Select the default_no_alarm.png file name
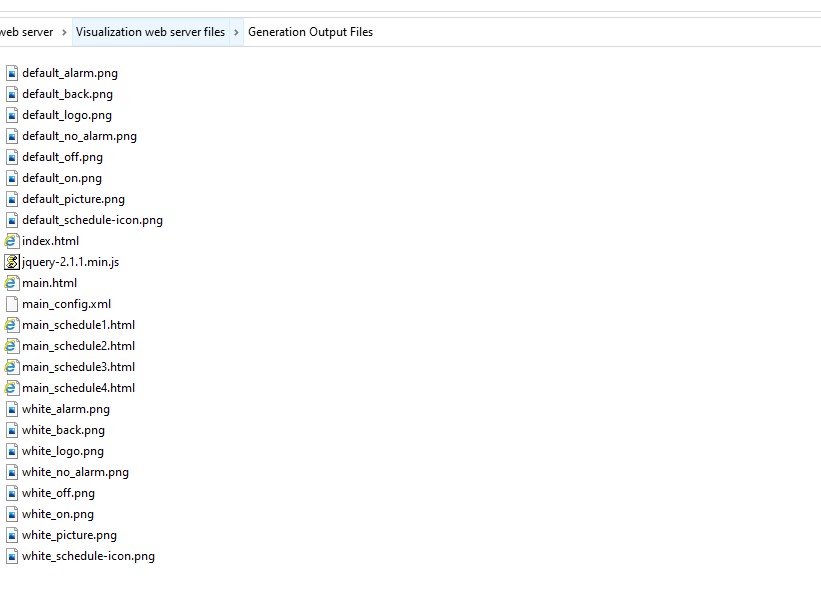This screenshot has width=821, height=615. click(x=79, y=136)
